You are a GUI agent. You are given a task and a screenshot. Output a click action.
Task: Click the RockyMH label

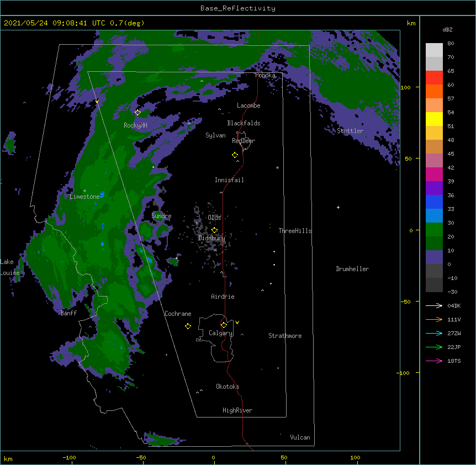pos(135,125)
